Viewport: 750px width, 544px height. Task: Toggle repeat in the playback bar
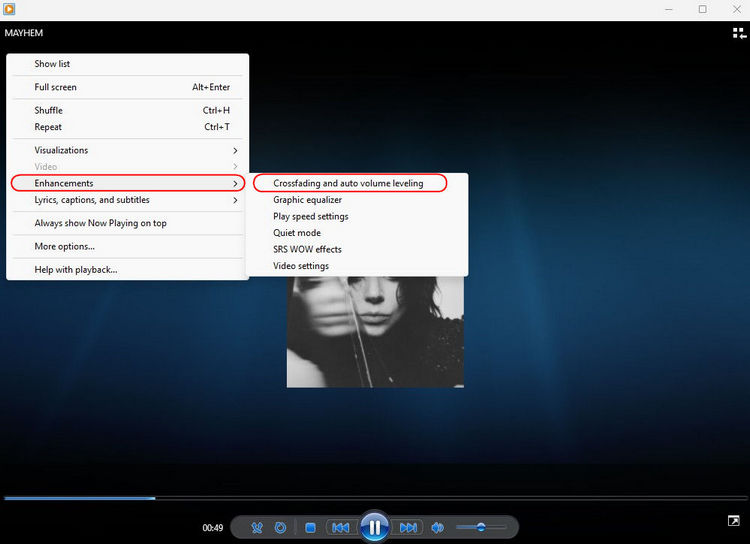(x=281, y=527)
